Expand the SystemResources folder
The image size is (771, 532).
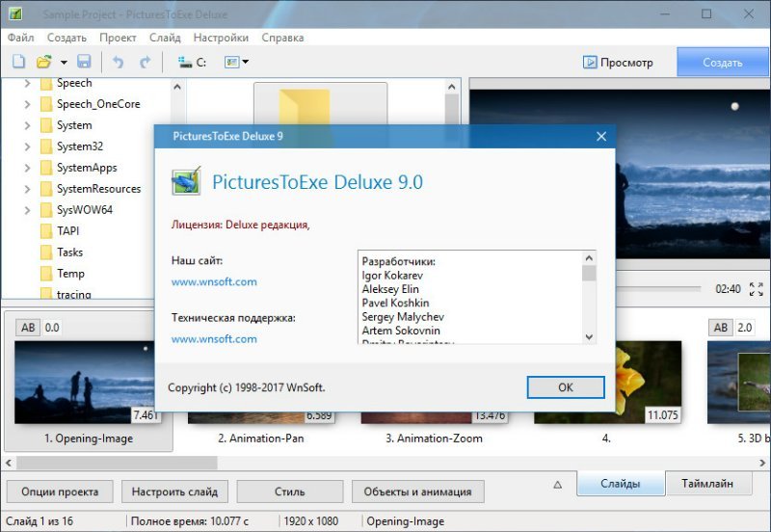[x=28, y=189]
